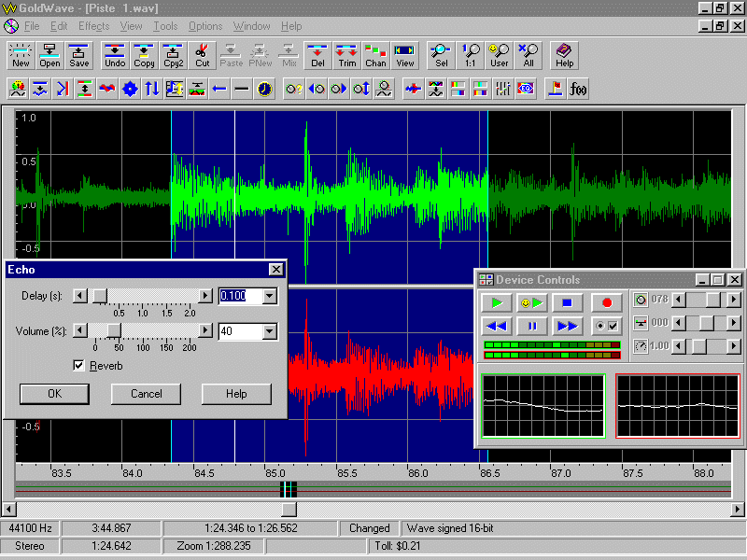The height and width of the screenshot is (560, 747).
Task: Click the blue up-down arrows invert icon
Action: tap(152, 89)
